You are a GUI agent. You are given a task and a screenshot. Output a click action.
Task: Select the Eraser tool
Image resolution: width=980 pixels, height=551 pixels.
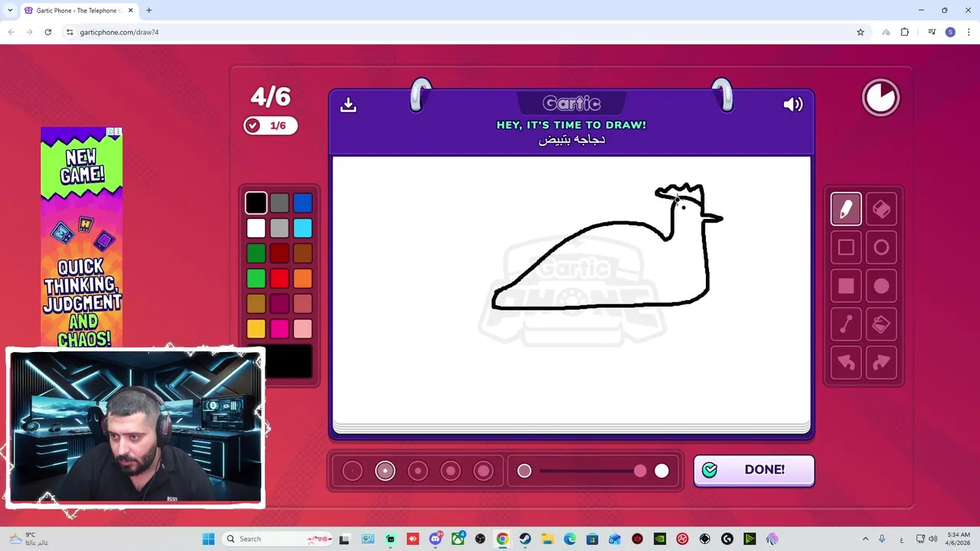[881, 209]
